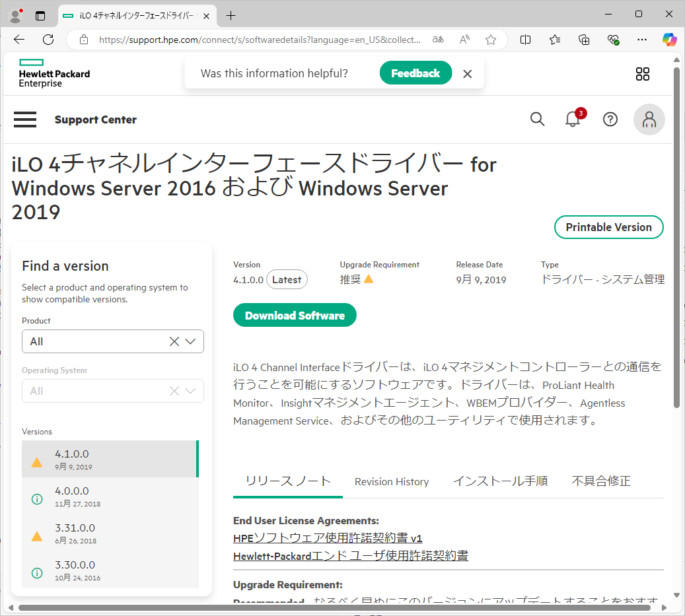
Task: Close the iLO 4 driver tab
Action: (x=207, y=16)
